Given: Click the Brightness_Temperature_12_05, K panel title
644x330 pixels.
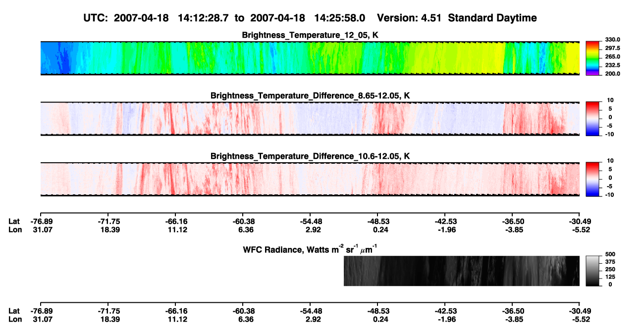Looking at the screenshot, I should [310, 35].
